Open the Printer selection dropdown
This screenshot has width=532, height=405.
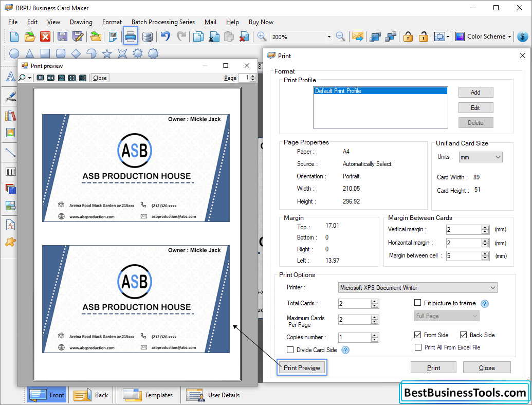click(418, 288)
